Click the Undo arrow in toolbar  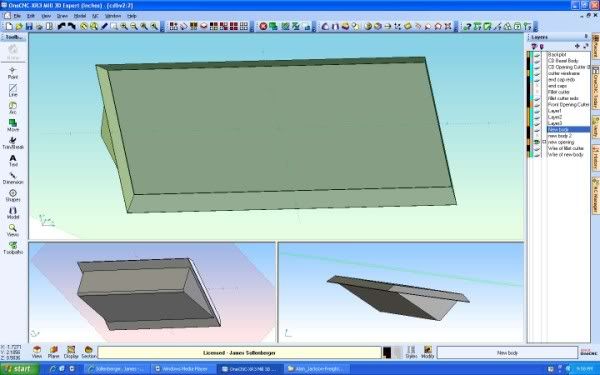[61, 26]
